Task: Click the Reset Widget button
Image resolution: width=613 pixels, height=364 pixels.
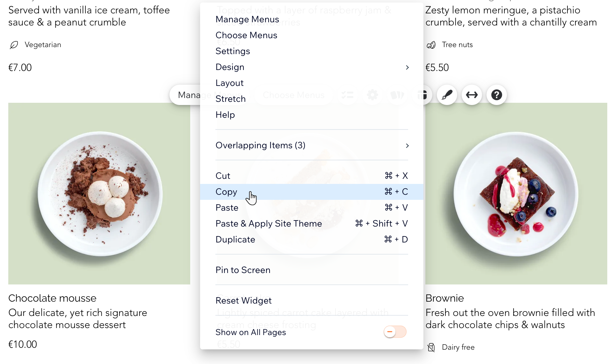Action: coord(243,300)
